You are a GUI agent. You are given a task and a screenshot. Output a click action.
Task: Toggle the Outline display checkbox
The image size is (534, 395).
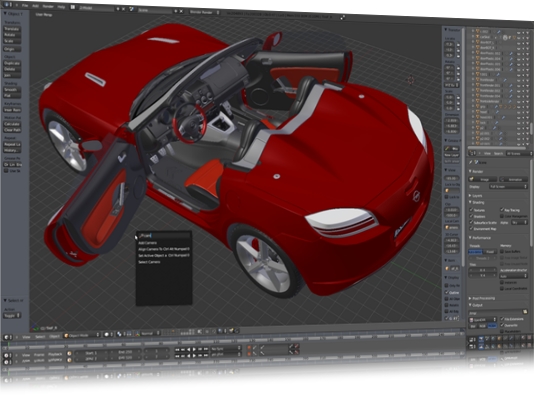[x=447, y=292]
